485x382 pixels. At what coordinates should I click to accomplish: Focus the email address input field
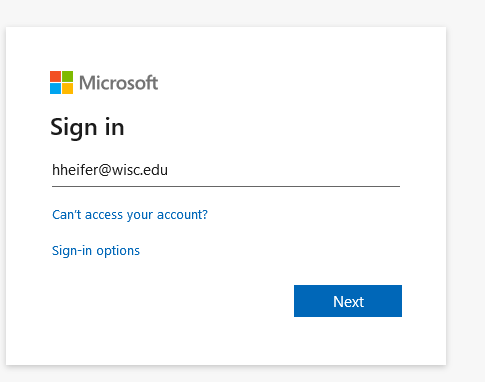(226, 171)
